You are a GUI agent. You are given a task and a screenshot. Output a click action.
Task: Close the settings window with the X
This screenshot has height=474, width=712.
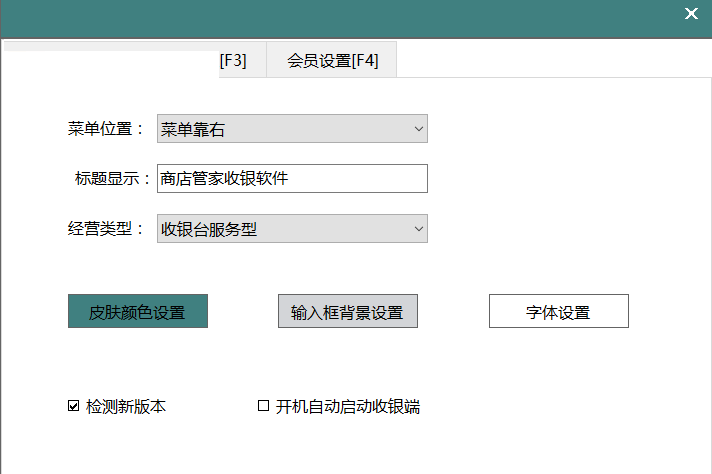(x=690, y=14)
